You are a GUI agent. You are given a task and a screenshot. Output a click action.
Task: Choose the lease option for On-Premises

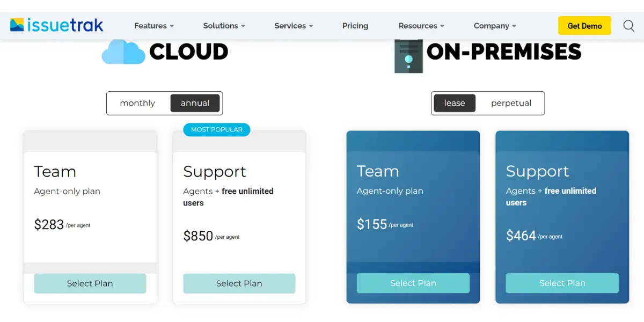tap(455, 103)
